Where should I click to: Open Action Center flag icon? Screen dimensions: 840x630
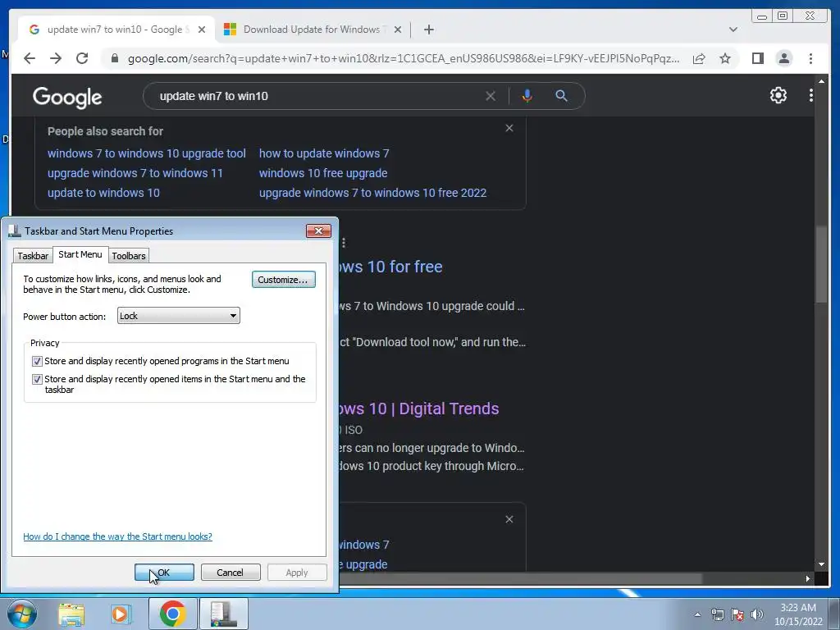737,614
